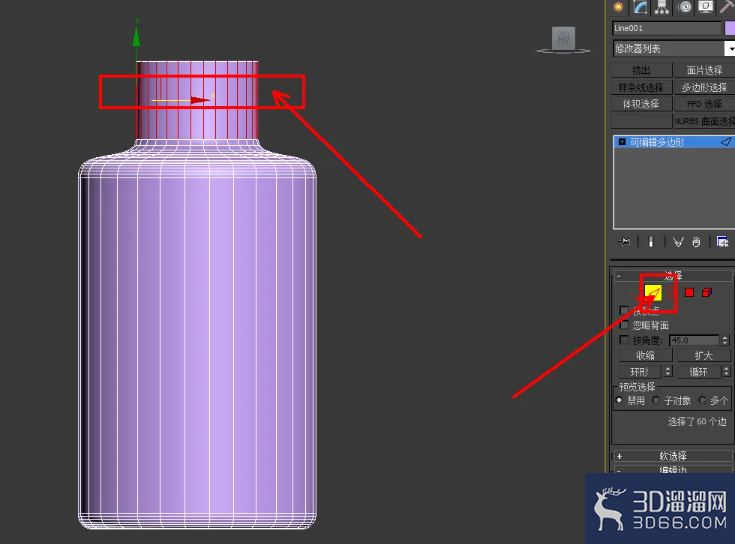Click the 45.0 angle value field

694,340
